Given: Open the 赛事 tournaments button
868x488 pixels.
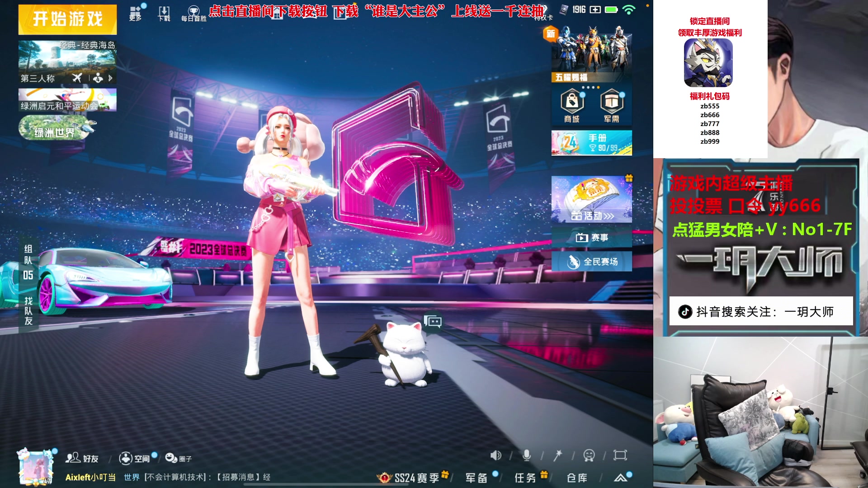Looking at the screenshot, I should coord(591,237).
